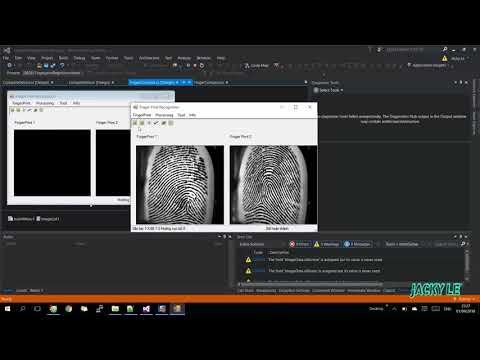480x360 pixels.
Task: Click the second toolbar icon in the running Finger Print Recognition window
Action: (x=142, y=123)
